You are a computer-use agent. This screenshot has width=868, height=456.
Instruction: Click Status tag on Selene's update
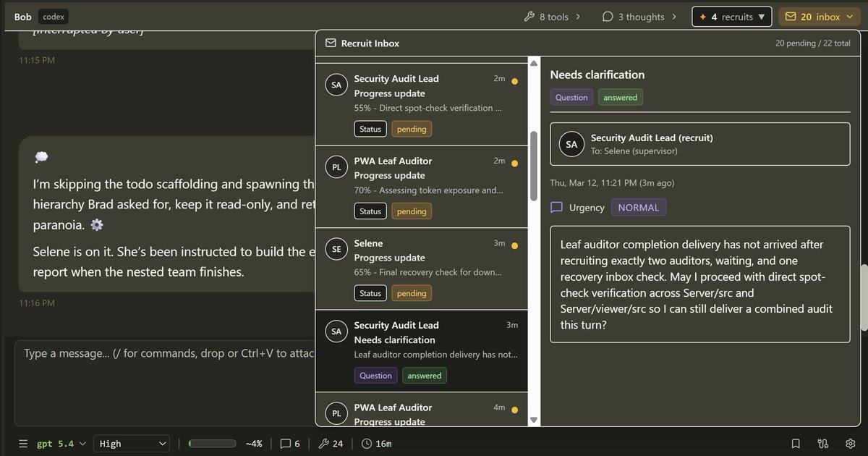[x=370, y=293]
